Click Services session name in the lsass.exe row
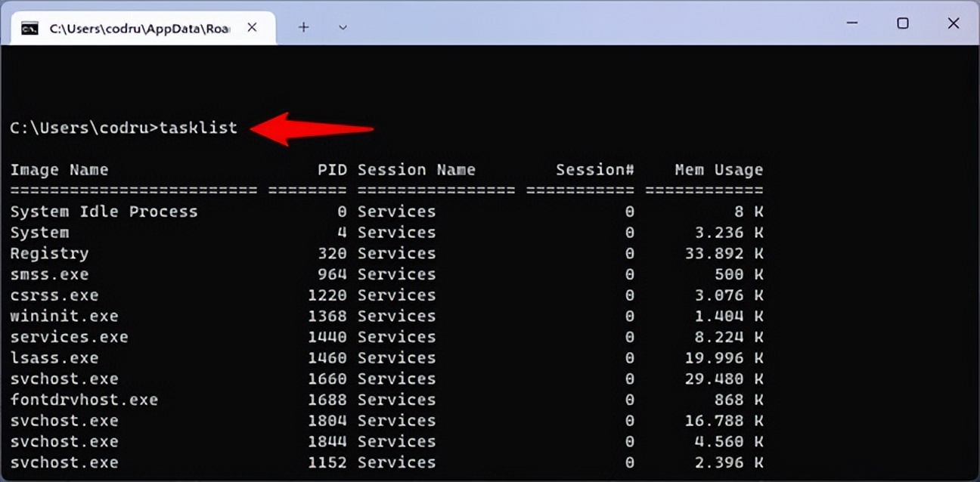The width and height of the screenshot is (980, 482). pos(396,358)
